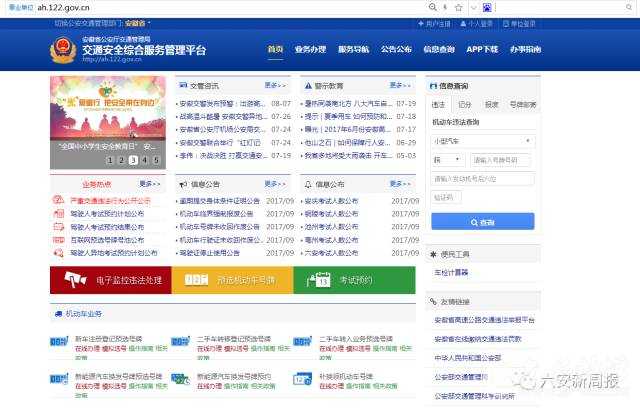Open the 业务办理 navigation menu
The height and width of the screenshot is (409, 640).
[x=310, y=49]
